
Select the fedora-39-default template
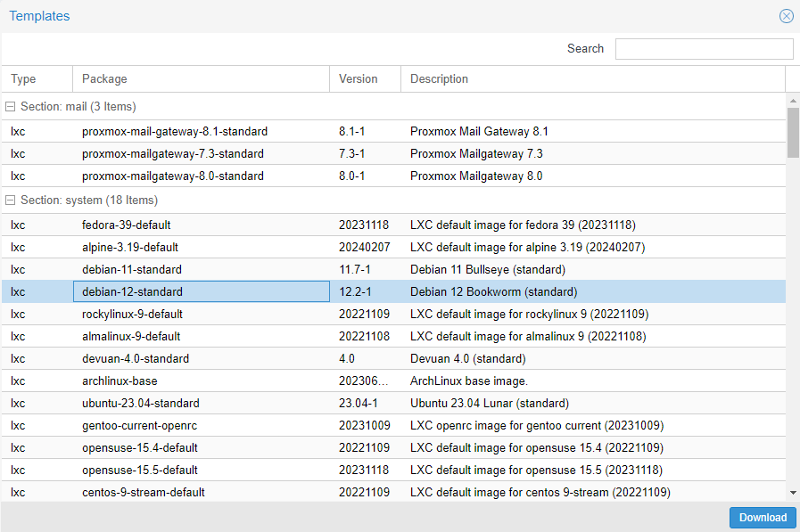(126, 225)
